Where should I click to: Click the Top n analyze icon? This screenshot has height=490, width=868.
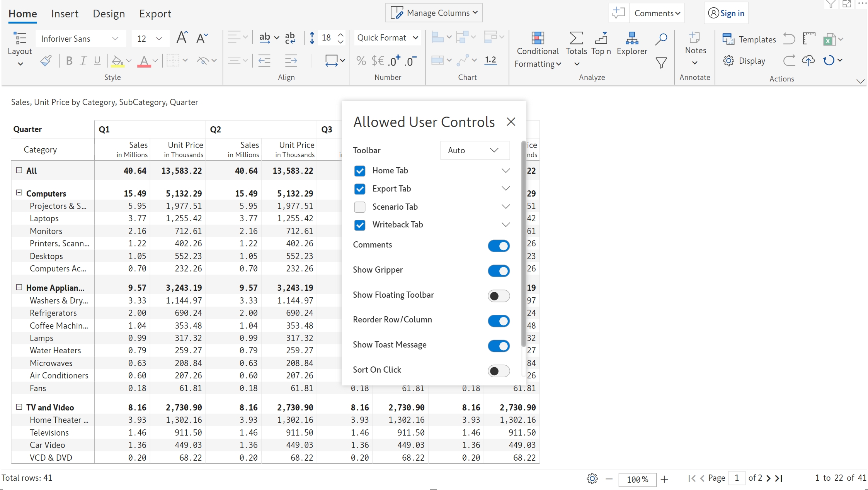601,38
